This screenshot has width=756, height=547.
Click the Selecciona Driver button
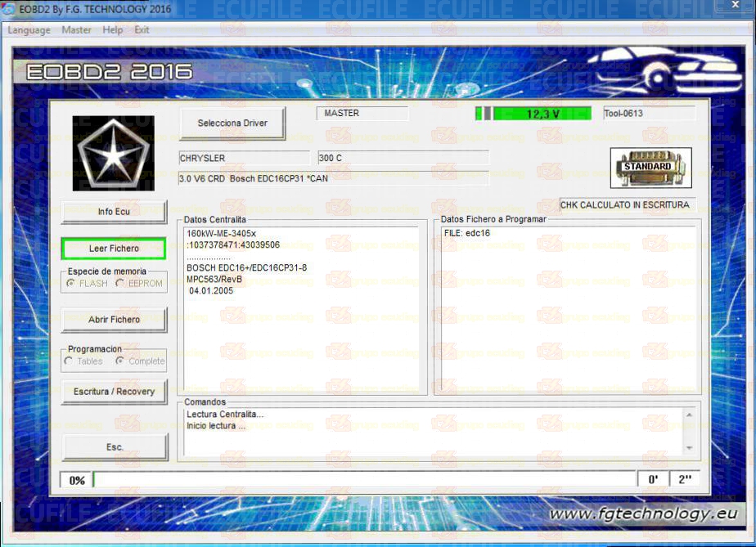232,123
